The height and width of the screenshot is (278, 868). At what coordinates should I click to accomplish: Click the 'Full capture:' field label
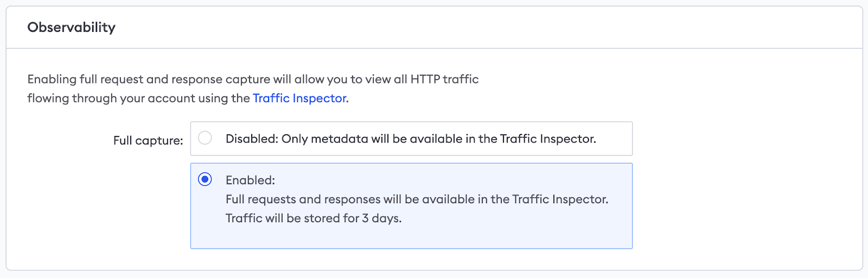tap(148, 140)
